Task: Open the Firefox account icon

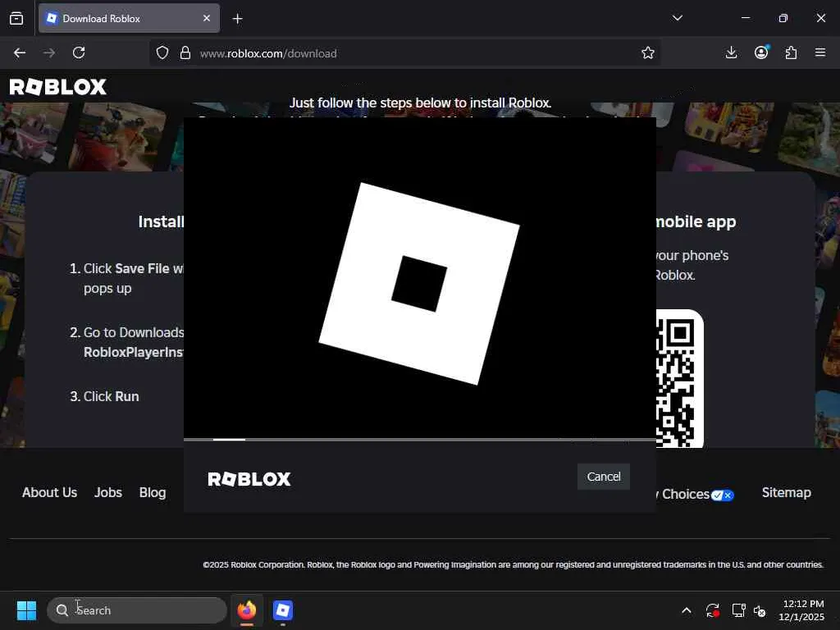Action: pyautogui.click(x=761, y=52)
